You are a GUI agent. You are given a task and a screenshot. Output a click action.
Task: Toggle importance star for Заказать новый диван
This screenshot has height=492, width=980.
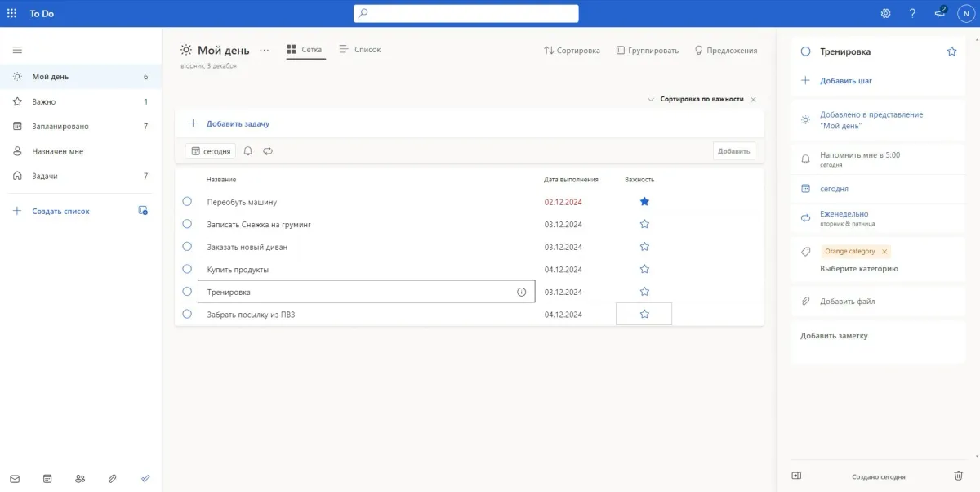[x=644, y=247]
